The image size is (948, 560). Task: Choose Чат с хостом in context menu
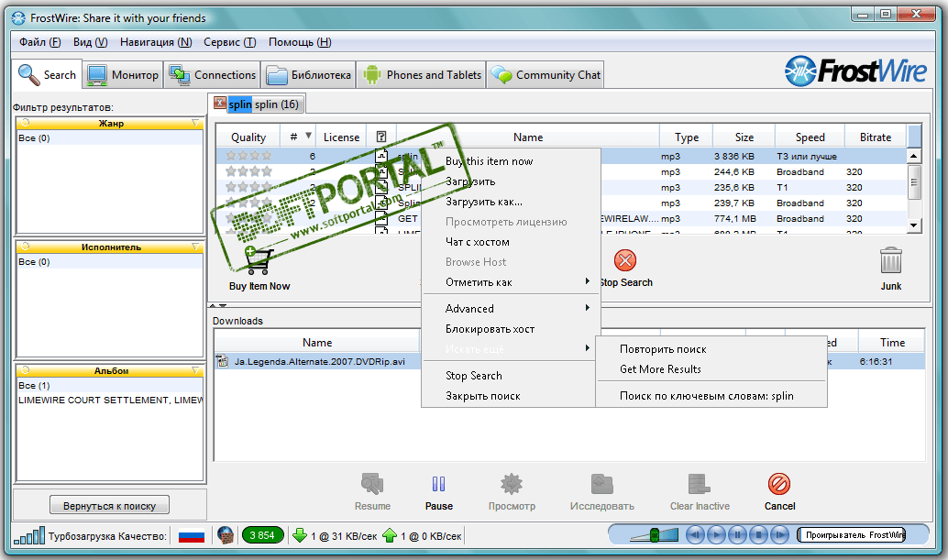pos(512,242)
